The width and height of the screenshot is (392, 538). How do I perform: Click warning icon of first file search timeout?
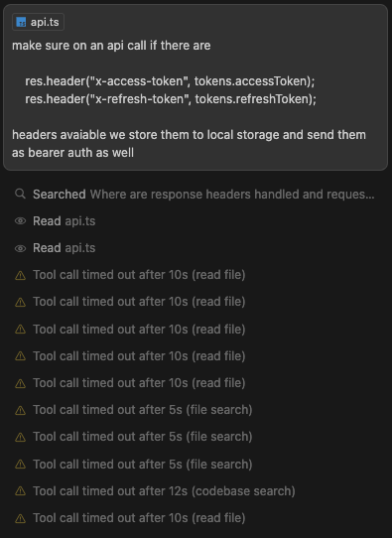(x=20, y=410)
